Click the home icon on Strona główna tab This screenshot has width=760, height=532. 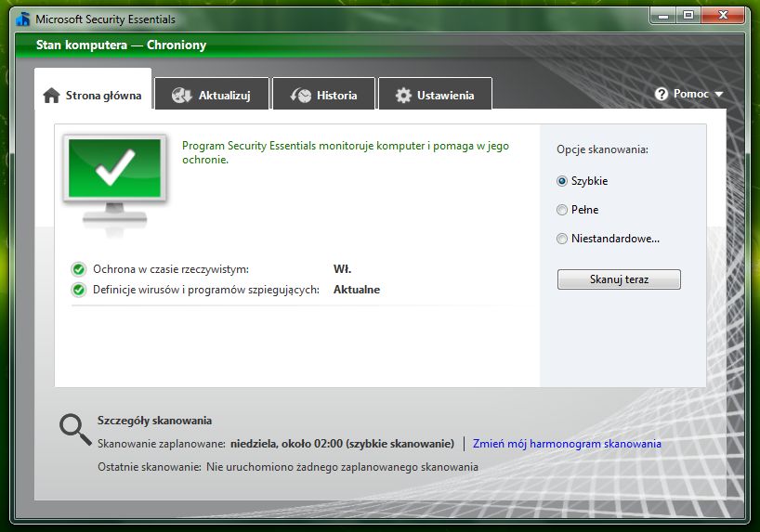[51, 96]
